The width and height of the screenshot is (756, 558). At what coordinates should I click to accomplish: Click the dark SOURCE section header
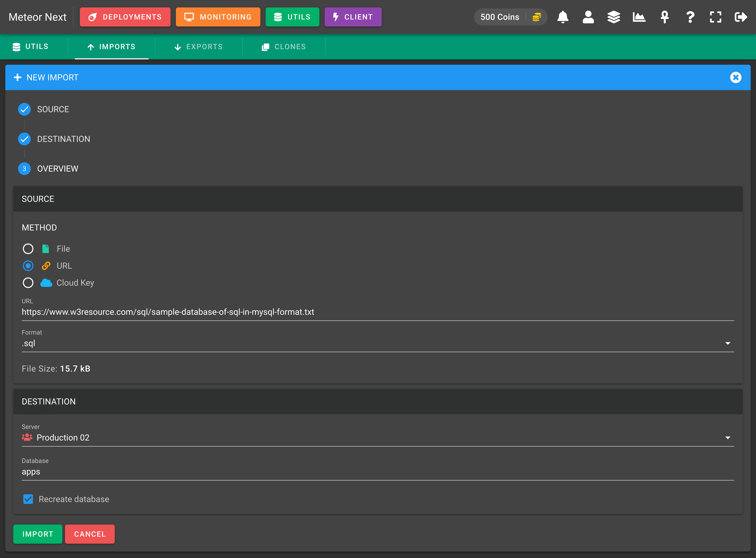tap(378, 199)
